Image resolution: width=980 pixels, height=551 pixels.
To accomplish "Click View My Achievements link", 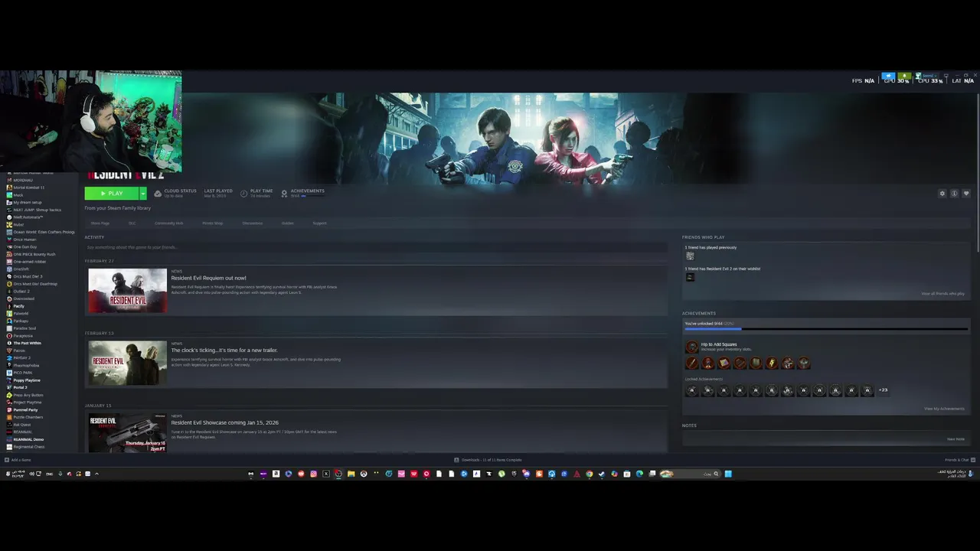I will (x=944, y=409).
